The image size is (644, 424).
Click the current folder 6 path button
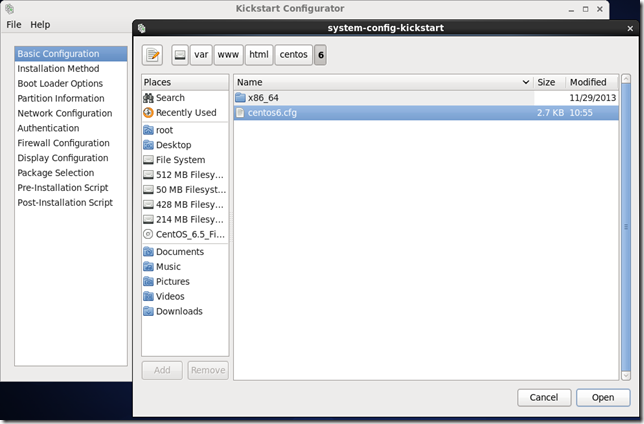[320, 55]
